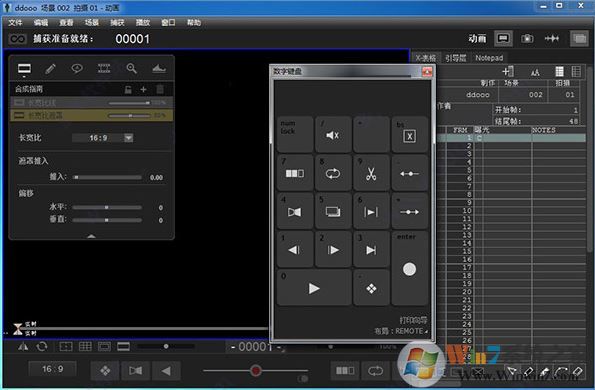Adjust the 水平 offset slider
The height and width of the screenshot is (390, 595).
107,208
